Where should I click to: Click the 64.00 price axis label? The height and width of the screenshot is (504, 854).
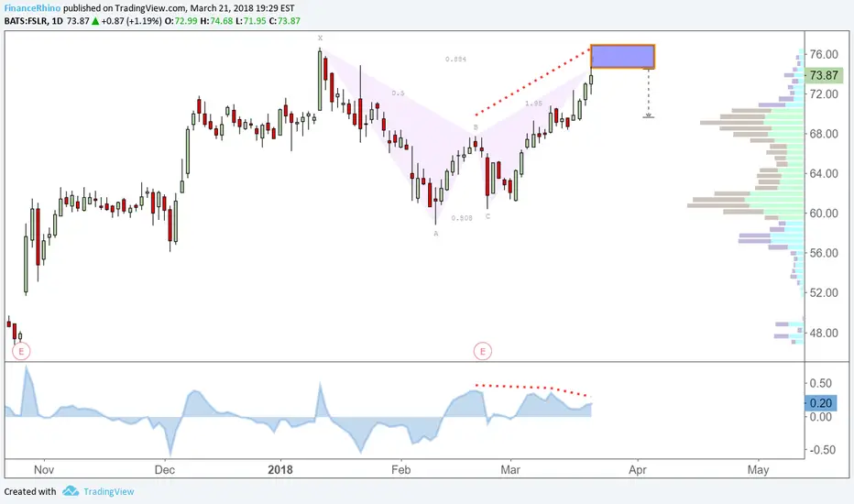pyautogui.click(x=824, y=173)
